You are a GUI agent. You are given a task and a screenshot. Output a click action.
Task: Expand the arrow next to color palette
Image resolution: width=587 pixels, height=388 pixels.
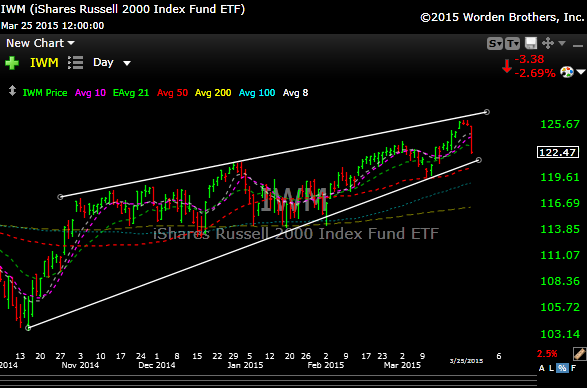coord(581,72)
